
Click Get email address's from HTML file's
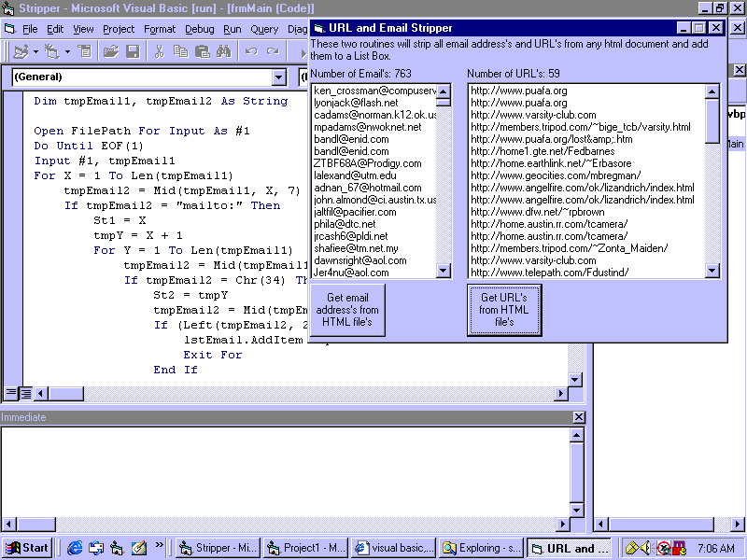pos(347,310)
